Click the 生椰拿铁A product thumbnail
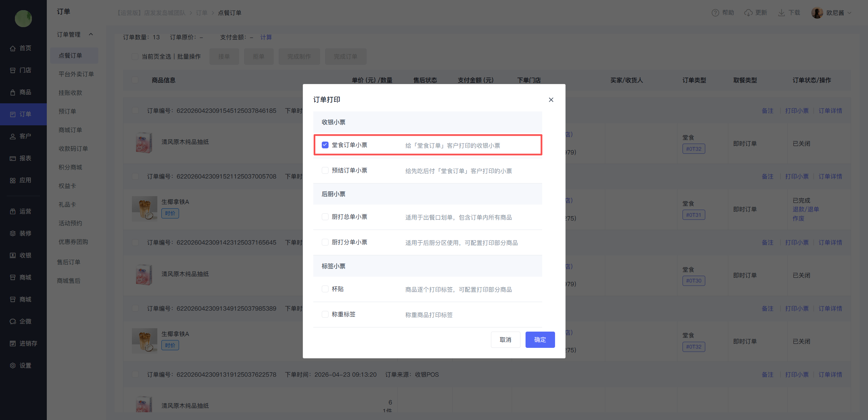 pyautogui.click(x=144, y=208)
